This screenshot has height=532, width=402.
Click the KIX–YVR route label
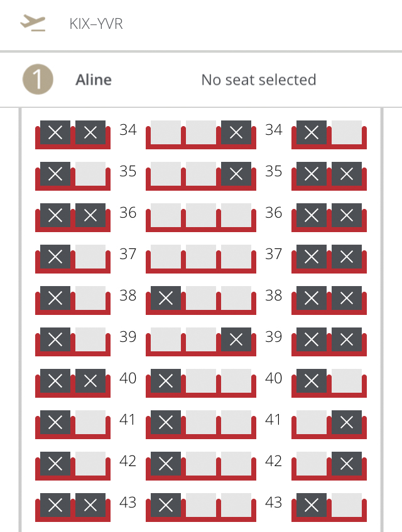point(96,24)
